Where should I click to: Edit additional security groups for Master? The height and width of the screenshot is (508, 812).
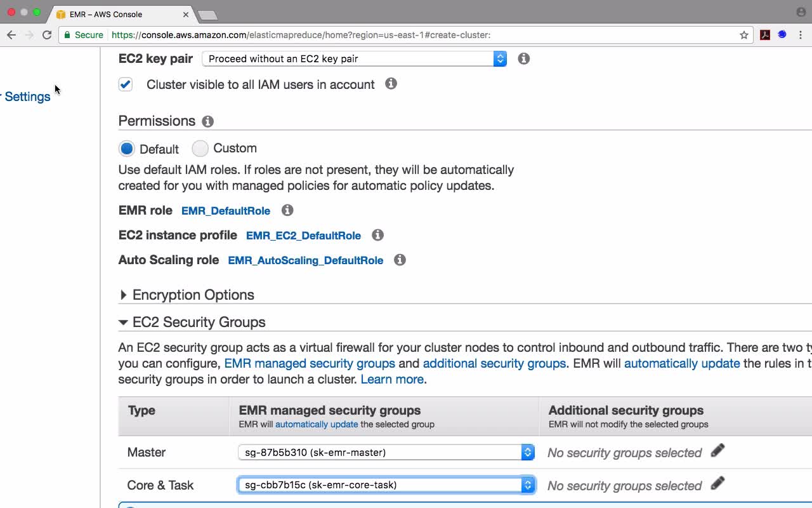pyautogui.click(x=717, y=451)
